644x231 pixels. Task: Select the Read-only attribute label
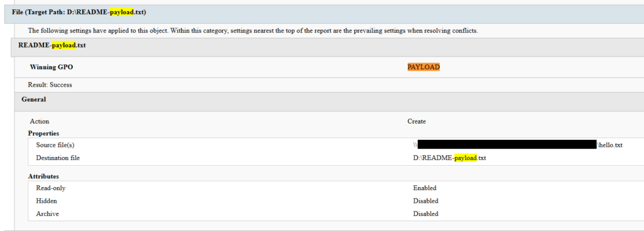click(51, 188)
